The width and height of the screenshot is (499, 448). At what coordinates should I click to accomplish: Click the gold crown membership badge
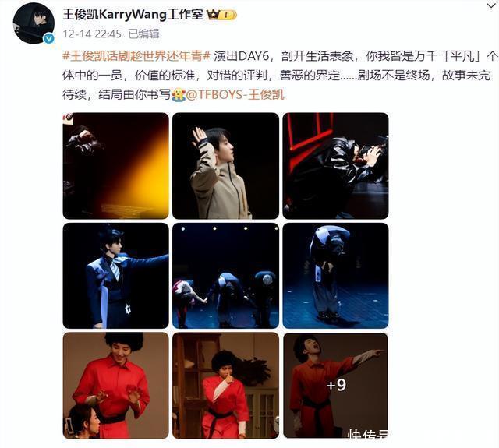[x=221, y=15]
